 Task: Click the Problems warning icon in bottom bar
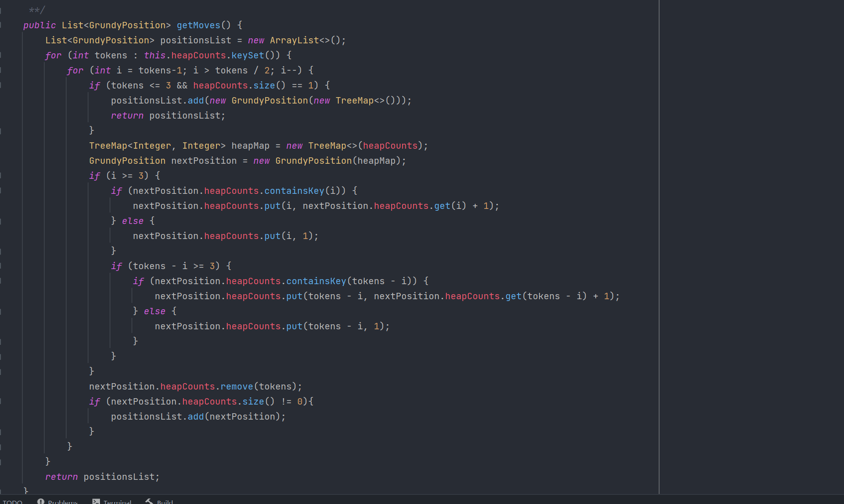tap(41, 501)
